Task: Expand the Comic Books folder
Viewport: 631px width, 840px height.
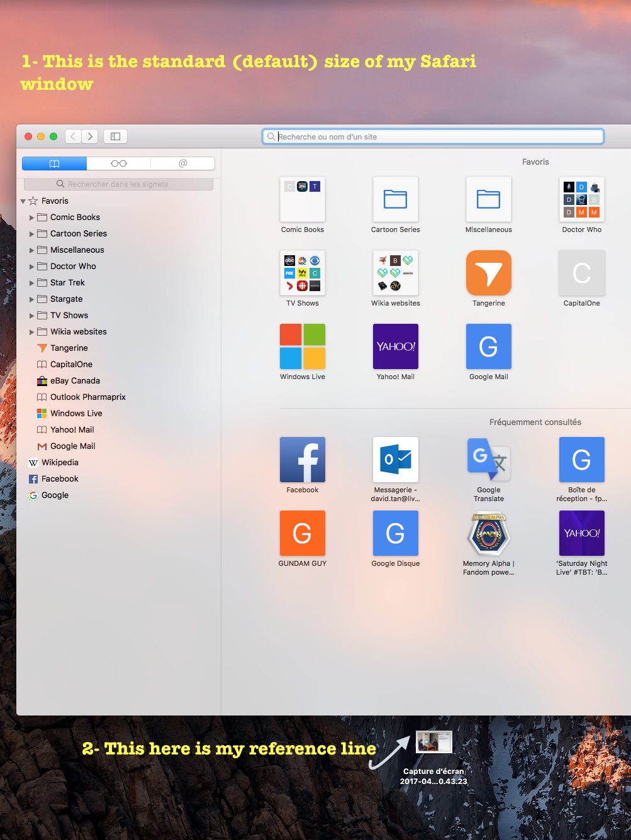Action: click(x=32, y=218)
